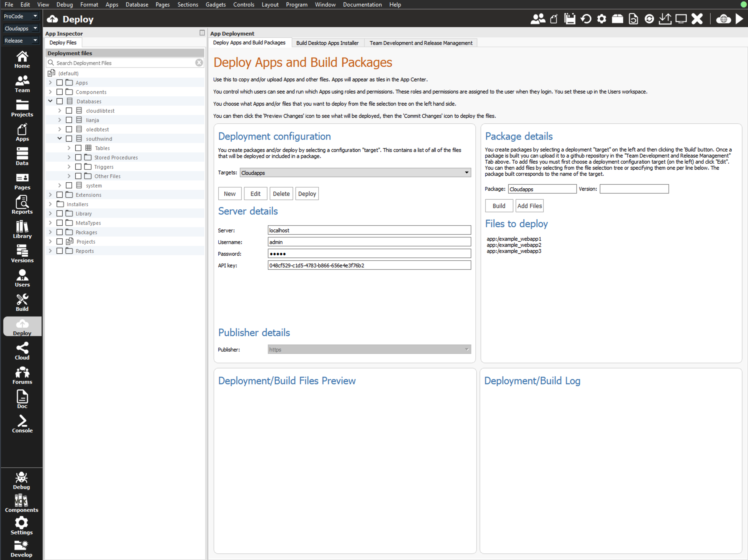This screenshot has height=560, width=748.
Task: Check the Apps folder checkbox
Action: (60, 83)
